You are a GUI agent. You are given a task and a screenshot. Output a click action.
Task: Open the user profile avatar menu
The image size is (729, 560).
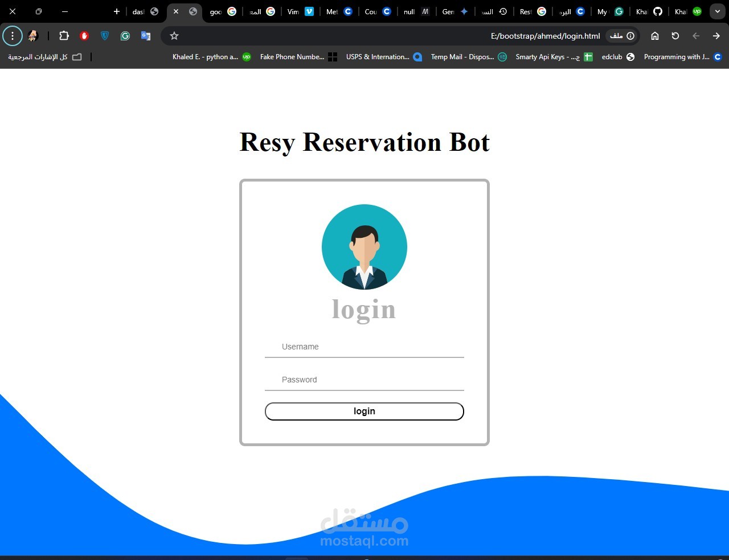pos(33,36)
